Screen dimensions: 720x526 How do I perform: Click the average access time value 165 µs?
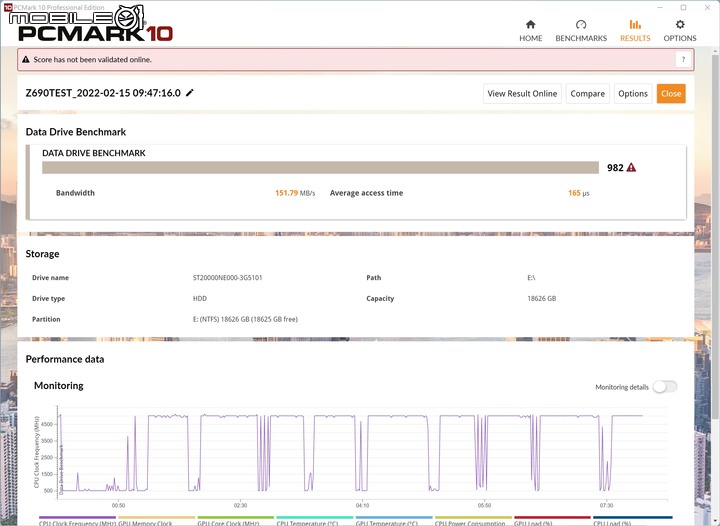pos(579,193)
